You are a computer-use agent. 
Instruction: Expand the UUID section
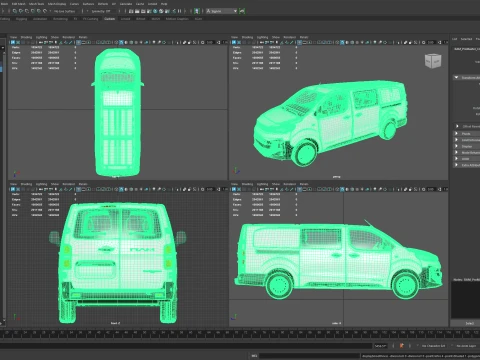point(456,159)
